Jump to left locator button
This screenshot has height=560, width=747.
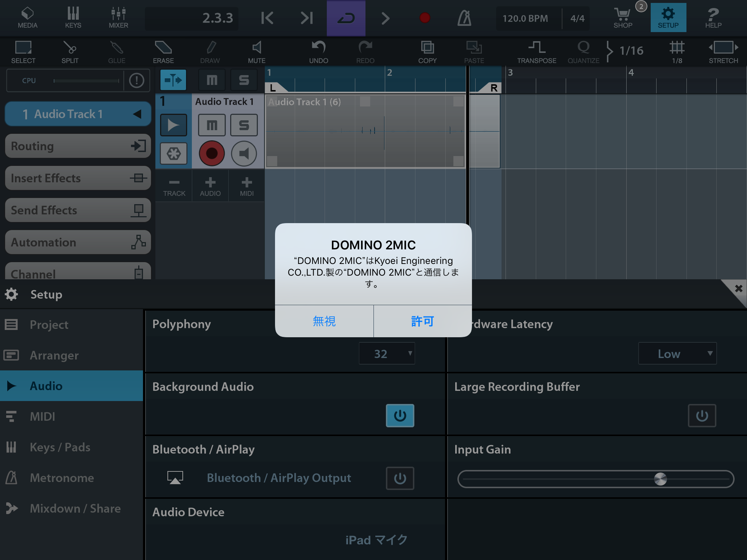click(267, 18)
